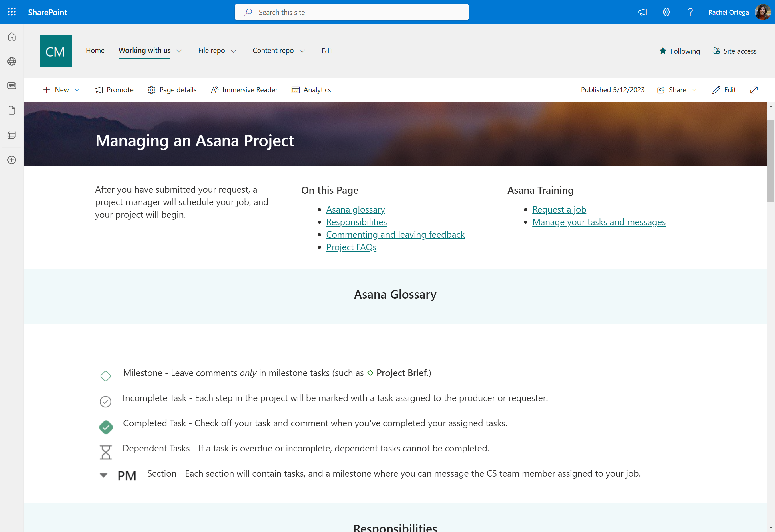The image size is (775, 532).
Task: Open the app launcher waffle icon
Action: pyautogui.click(x=12, y=12)
